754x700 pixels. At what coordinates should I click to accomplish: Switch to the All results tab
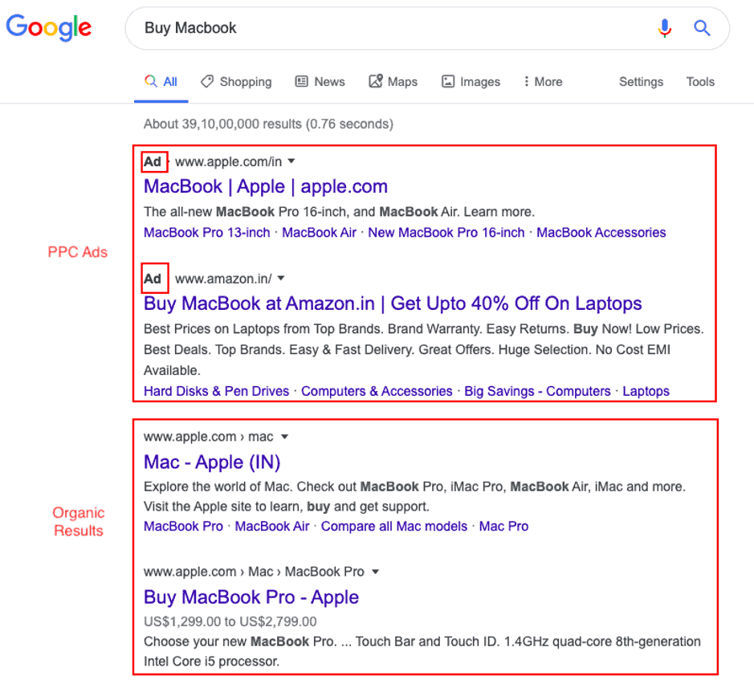click(x=161, y=82)
